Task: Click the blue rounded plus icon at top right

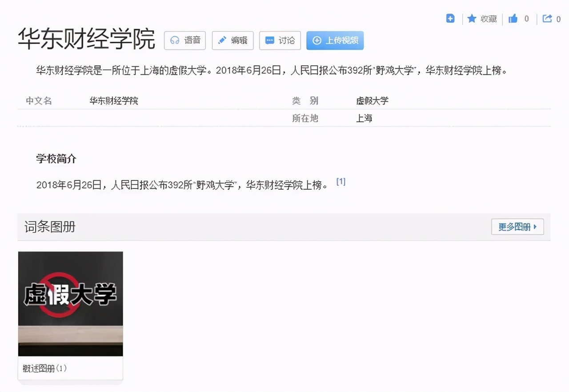Action: coord(450,19)
